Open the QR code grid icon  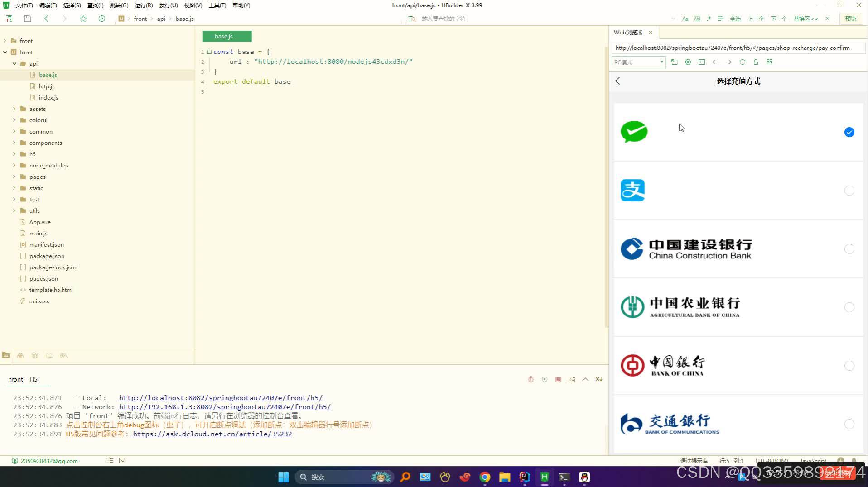click(769, 62)
